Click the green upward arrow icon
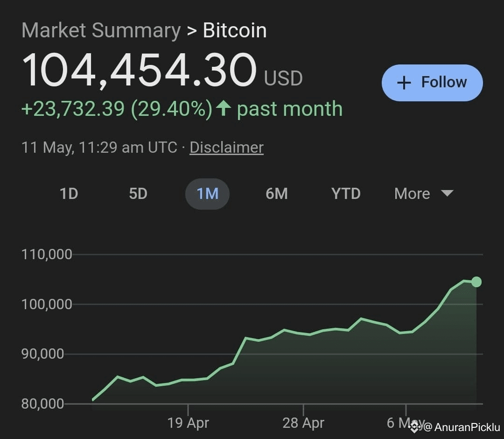 click(224, 108)
